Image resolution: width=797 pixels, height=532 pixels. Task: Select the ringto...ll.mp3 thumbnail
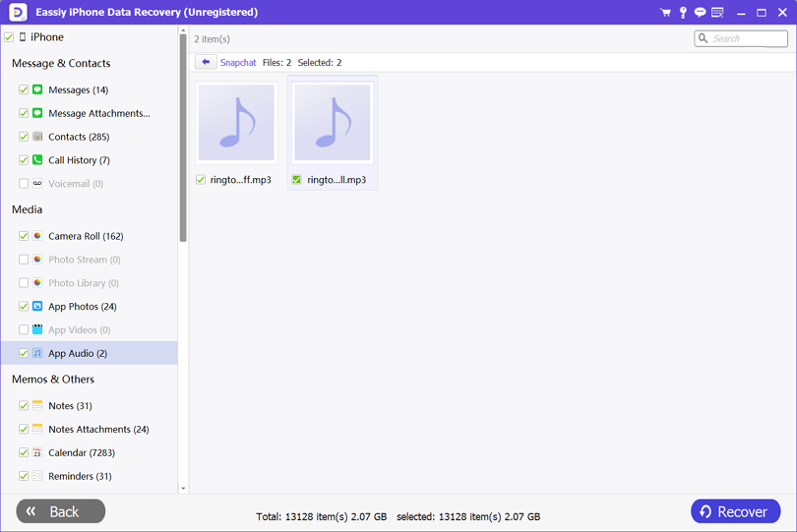333,123
